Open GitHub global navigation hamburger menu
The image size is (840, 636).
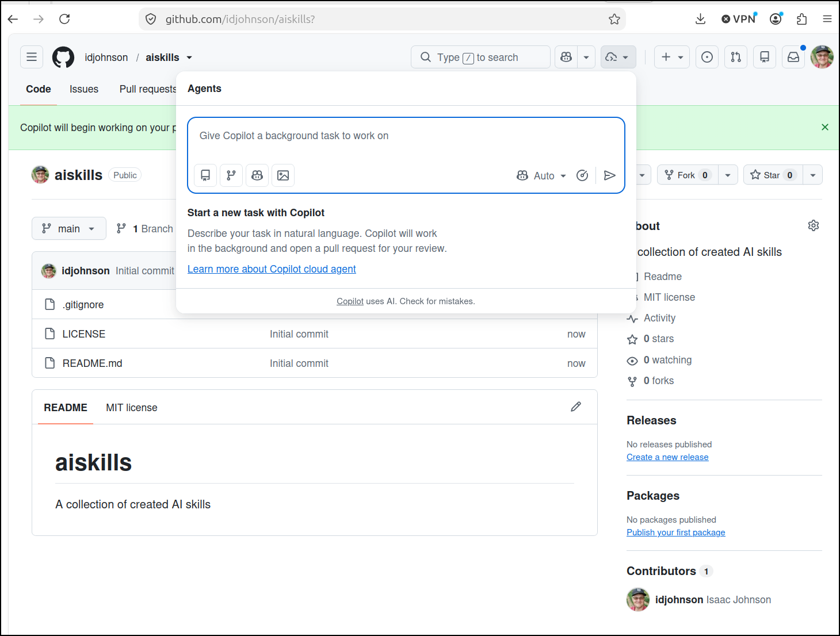(32, 57)
